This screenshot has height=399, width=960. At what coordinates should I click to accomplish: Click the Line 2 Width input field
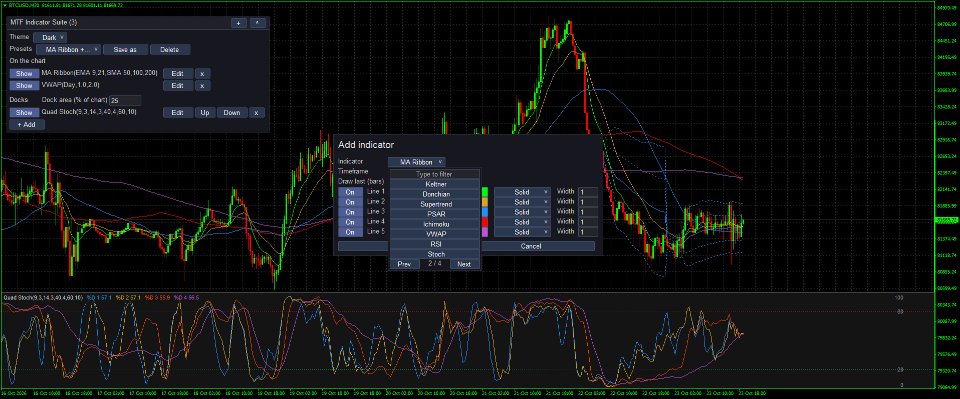[587, 202]
